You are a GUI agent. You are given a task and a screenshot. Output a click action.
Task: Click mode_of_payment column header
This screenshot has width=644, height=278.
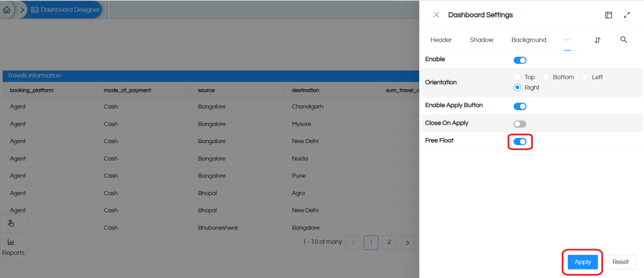[127, 90]
